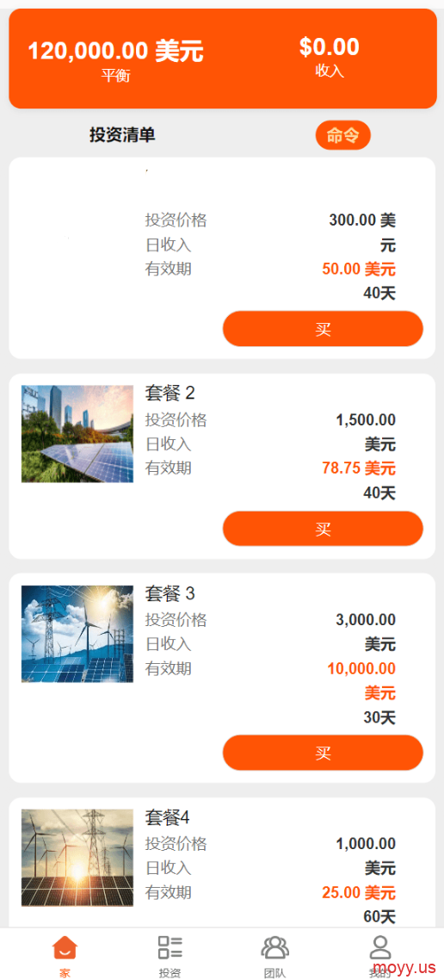This screenshot has height=980, width=444.
Task: Open the 投资 investment list icon
Action: point(170,947)
